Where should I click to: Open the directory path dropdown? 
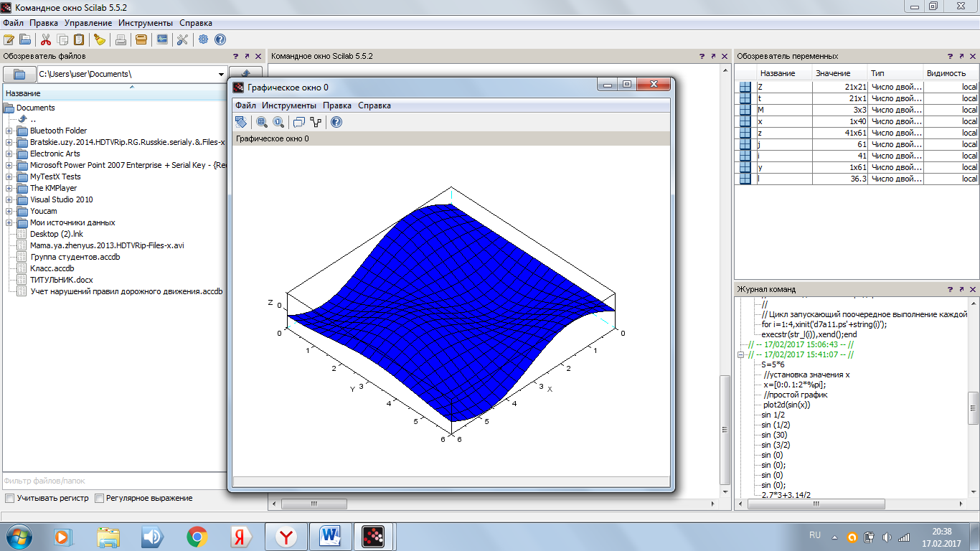point(222,74)
